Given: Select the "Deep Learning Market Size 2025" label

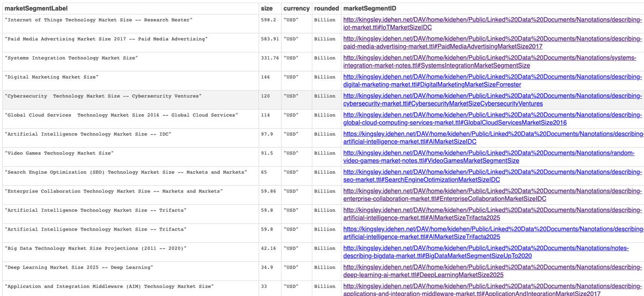Looking at the screenshot, I should coord(79,267).
